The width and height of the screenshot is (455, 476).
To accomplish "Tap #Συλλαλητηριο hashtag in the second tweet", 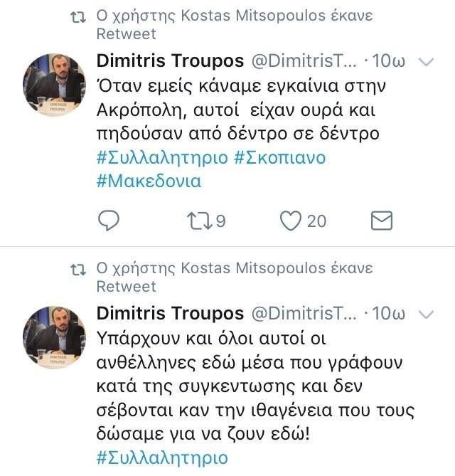I will (x=161, y=456).
